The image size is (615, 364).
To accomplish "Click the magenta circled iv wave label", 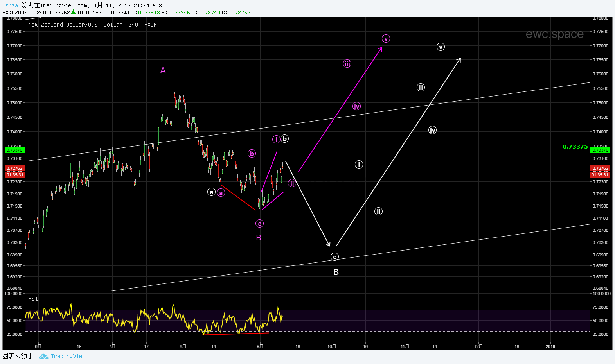I will [356, 106].
